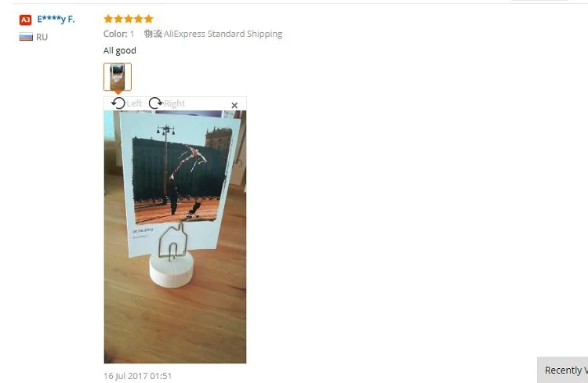Click the fifth orange rating star

149,19
